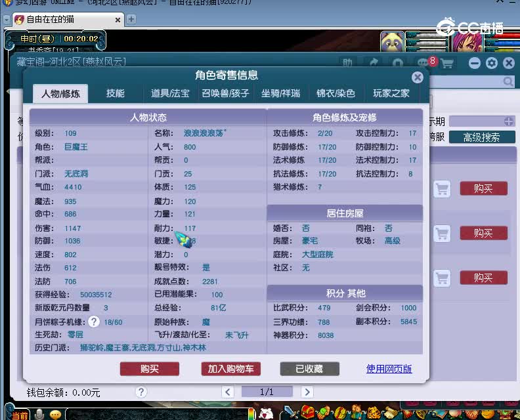Click the 申时(昼) time indicator
The width and height of the screenshot is (520, 420).
coord(37,39)
